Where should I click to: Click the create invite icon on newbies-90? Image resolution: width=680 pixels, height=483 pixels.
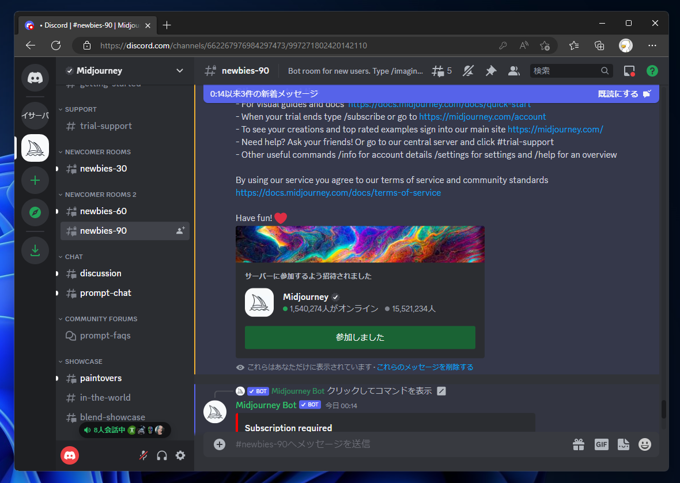[x=180, y=231]
